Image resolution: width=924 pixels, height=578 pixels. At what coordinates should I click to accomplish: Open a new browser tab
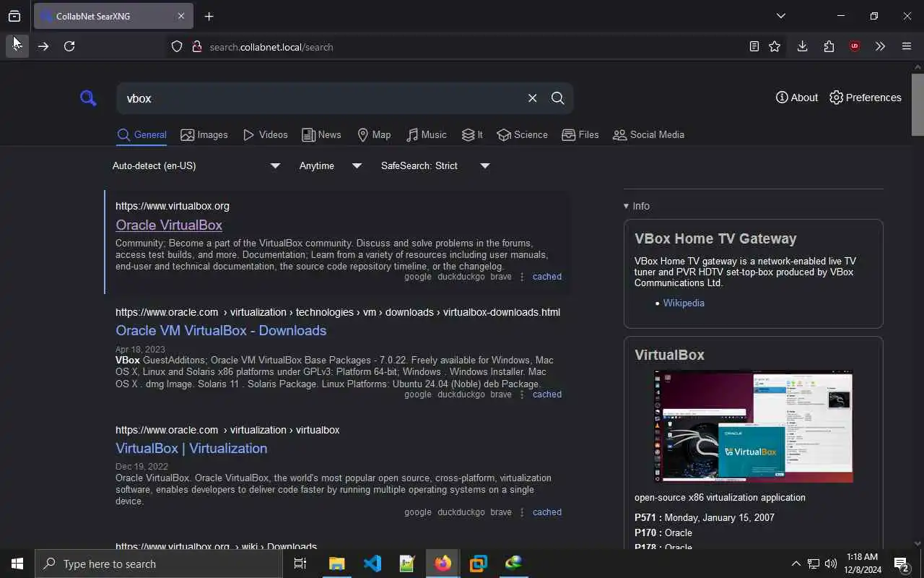click(209, 16)
